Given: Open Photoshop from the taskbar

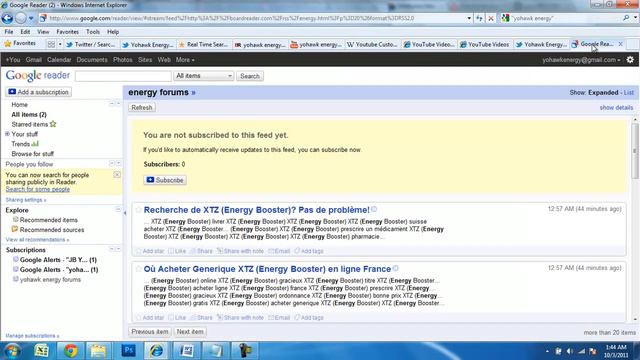Looking at the screenshot, I should click(x=129, y=351).
